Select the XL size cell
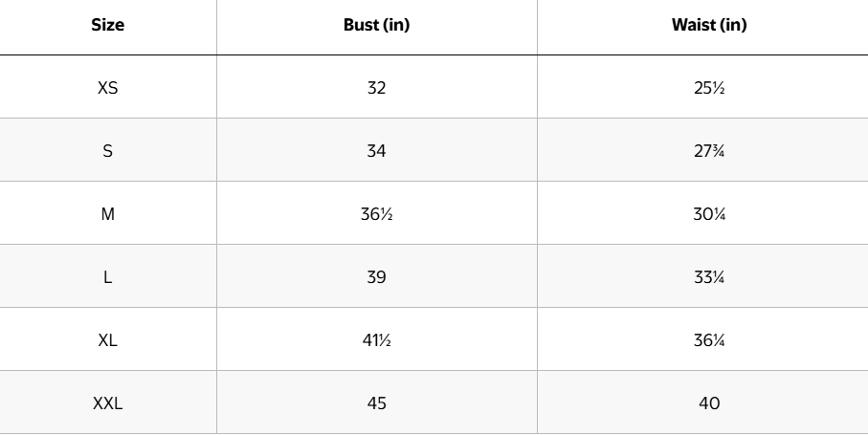Screen dimensions: 868x435 coord(108,339)
